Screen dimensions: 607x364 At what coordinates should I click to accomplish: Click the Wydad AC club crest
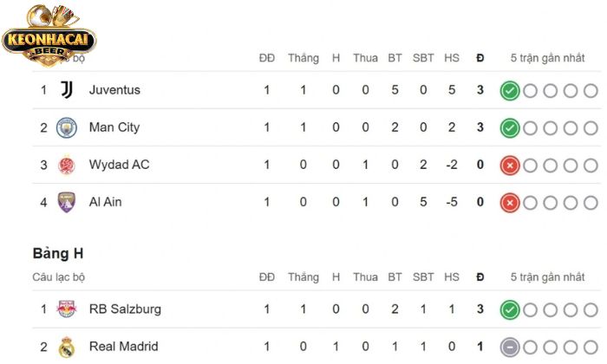(67, 166)
